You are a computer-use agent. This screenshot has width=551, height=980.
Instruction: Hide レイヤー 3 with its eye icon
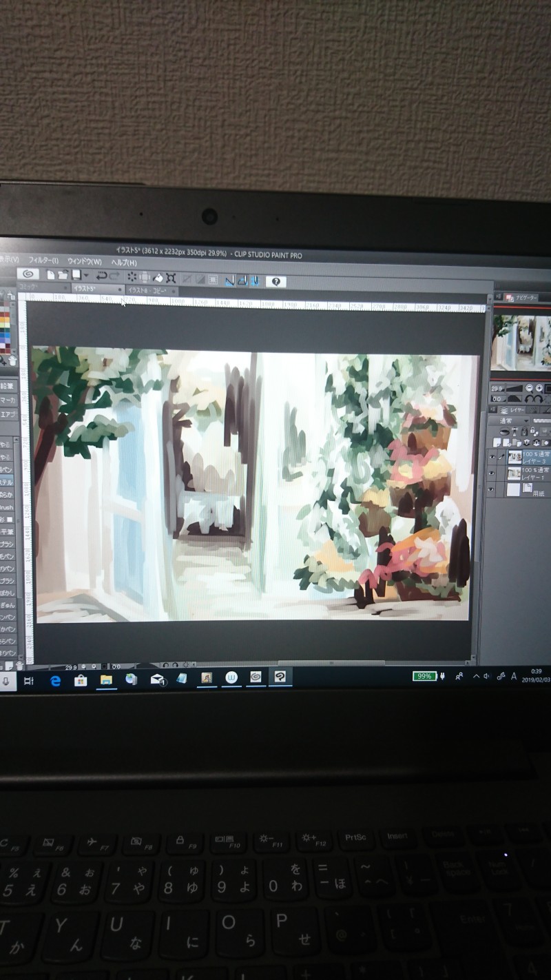pyautogui.click(x=492, y=457)
